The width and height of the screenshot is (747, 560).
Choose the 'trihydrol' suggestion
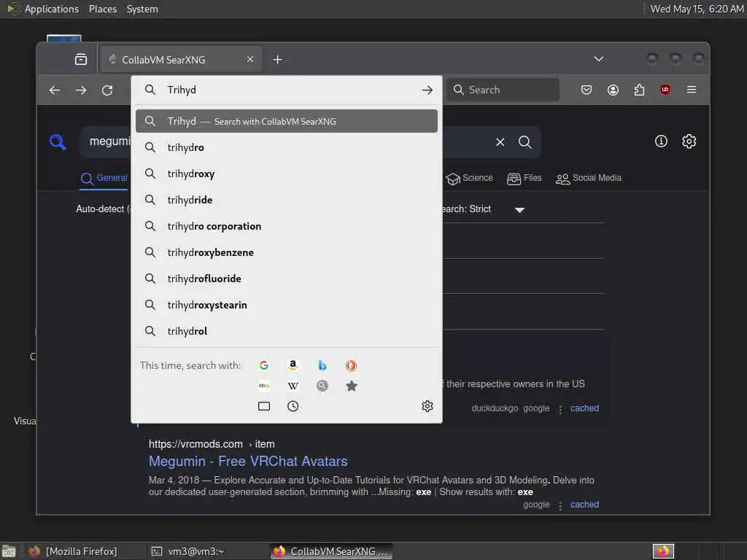[286, 331]
